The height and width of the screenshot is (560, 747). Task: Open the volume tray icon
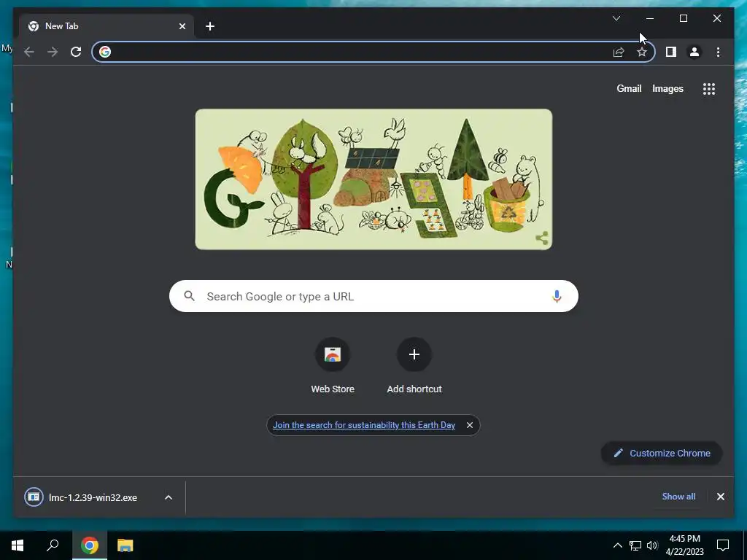652,545
